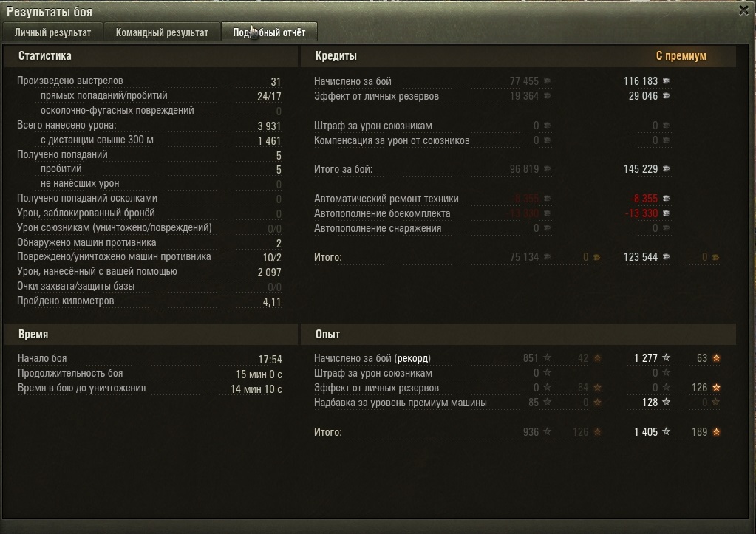Screen dimensions: 756x534
Task: Open the Личный результат tab
Action: point(52,32)
